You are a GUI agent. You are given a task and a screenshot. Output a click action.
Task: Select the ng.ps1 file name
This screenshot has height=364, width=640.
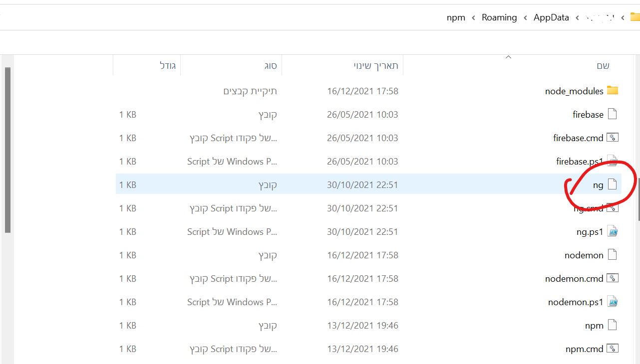tap(590, 232)
